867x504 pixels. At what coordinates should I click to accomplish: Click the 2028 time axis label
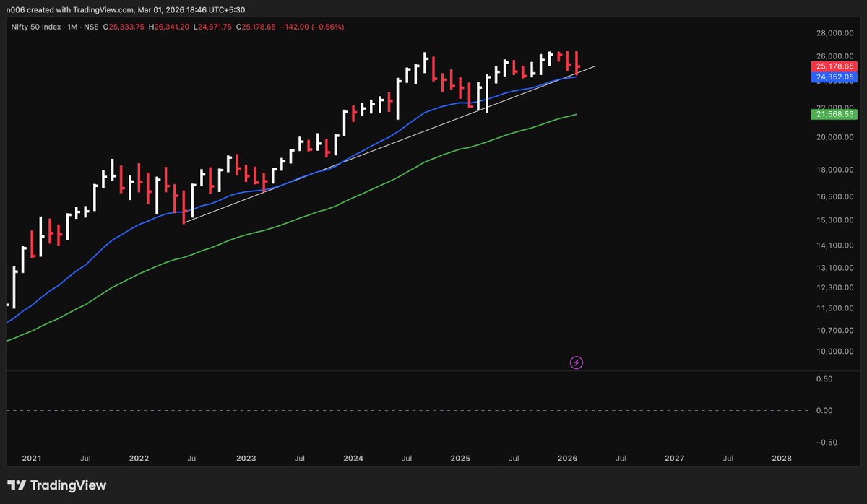[x=781, y=459]
